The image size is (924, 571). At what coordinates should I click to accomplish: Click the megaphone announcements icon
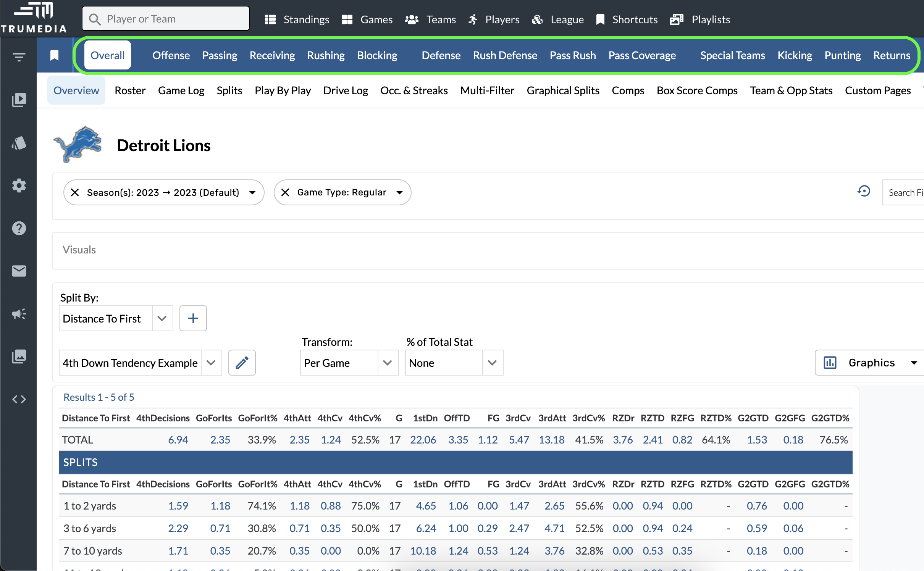[19, 314]
